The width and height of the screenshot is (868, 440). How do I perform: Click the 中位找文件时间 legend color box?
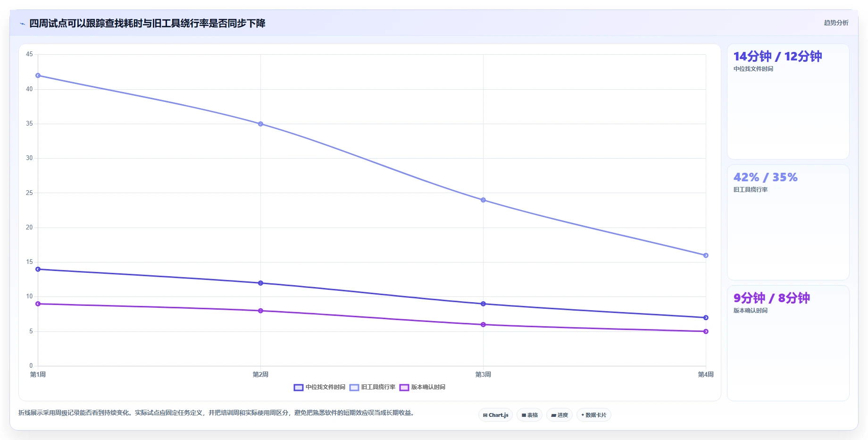pyautogui.click(x=299, y=387)
